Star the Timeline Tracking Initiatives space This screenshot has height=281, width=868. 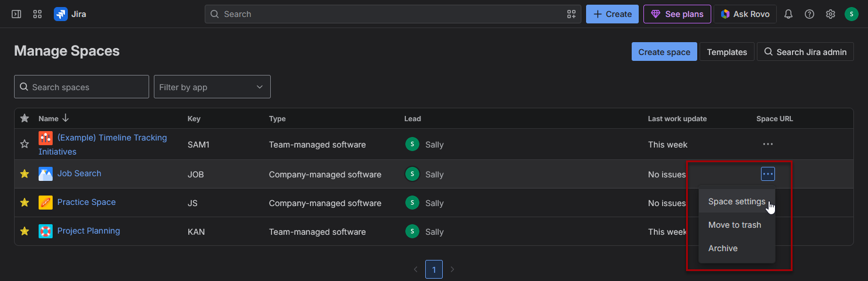point(25,144)
